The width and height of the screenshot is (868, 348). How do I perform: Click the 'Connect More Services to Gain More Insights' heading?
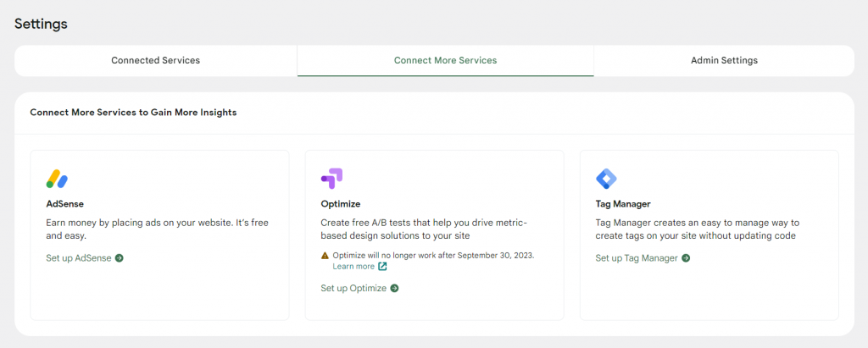133,113
